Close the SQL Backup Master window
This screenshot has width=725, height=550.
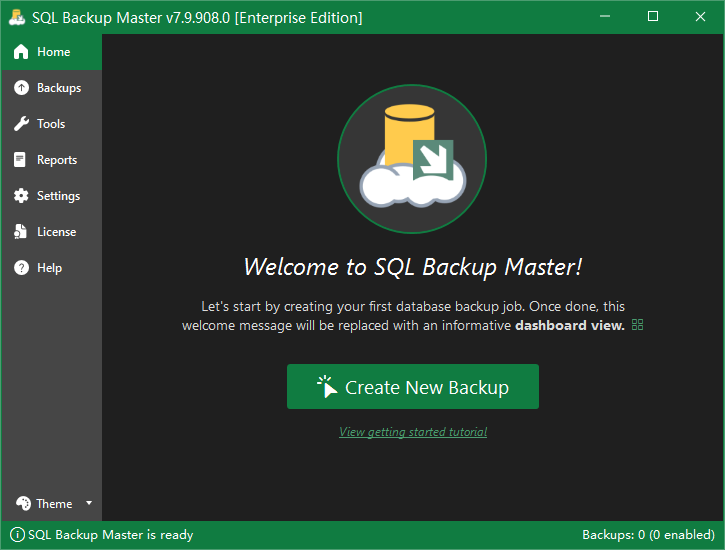pyautogui.click(x=700, y=17)
